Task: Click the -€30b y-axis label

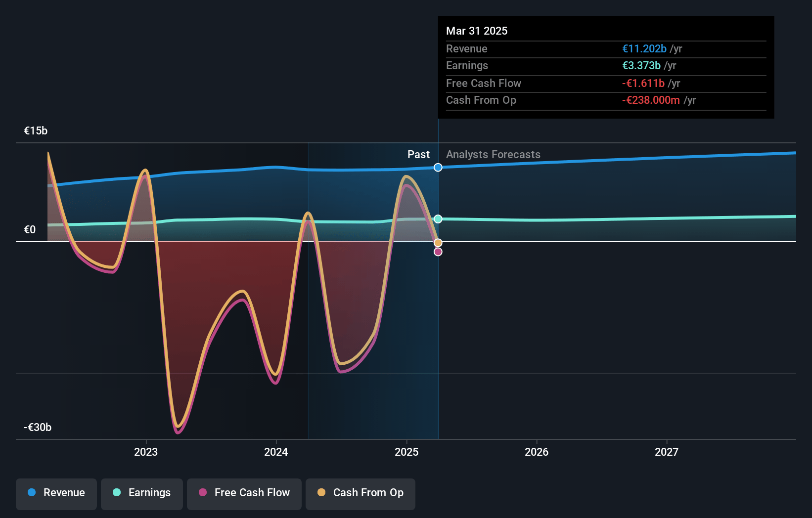Action: pyautogui.click(x=38, y=428)
